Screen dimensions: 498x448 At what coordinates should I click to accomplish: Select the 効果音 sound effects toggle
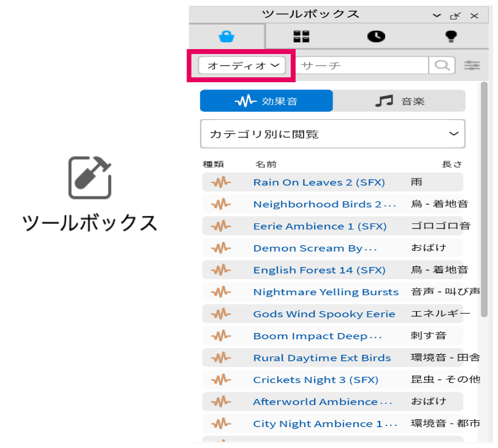pos(266,101)
